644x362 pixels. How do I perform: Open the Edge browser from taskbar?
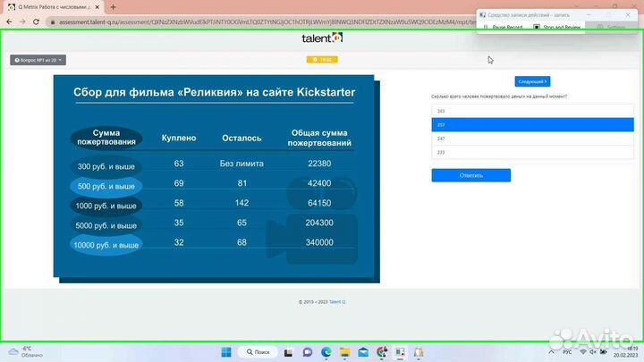click(326, 352)
